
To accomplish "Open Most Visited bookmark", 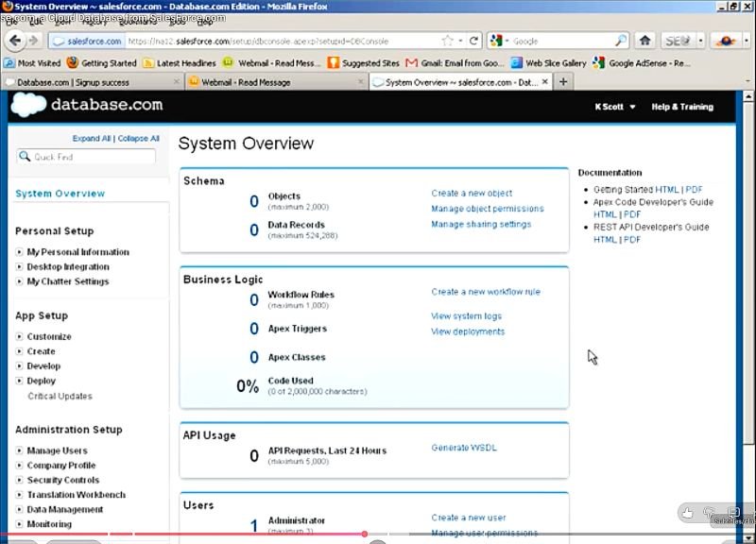I will tap(32, 63).
